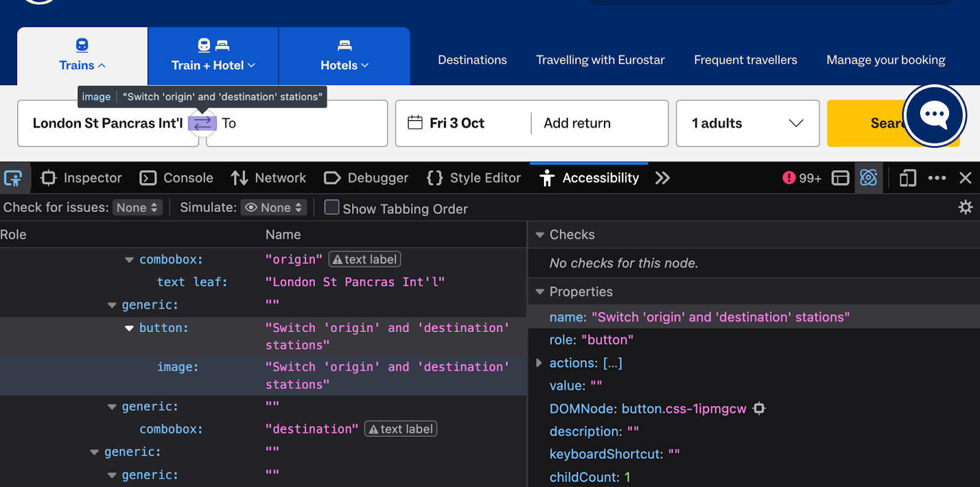Expand the actions property array

click(539, 363)
